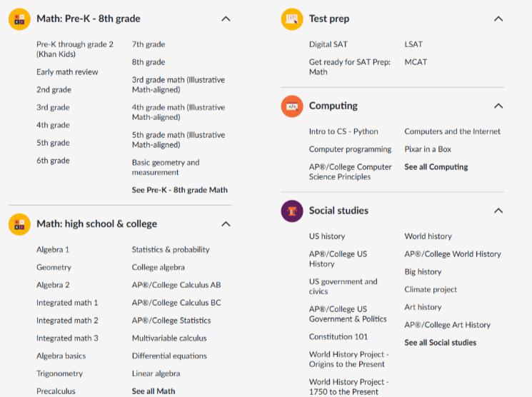The height and width of the screenshot is (397, 532).
Task: Open MCAT test prep
Action: [416, 62]
